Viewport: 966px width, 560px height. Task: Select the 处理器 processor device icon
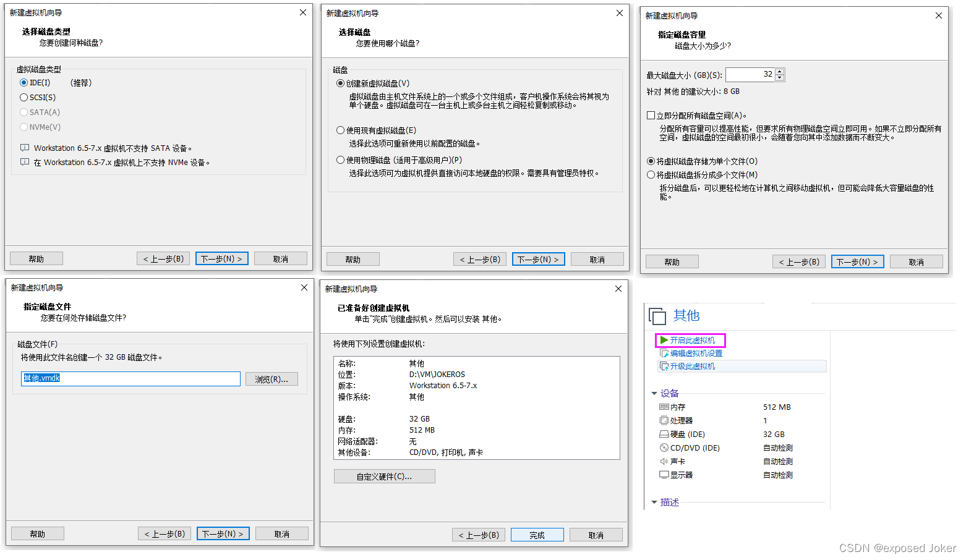point(664,421)
